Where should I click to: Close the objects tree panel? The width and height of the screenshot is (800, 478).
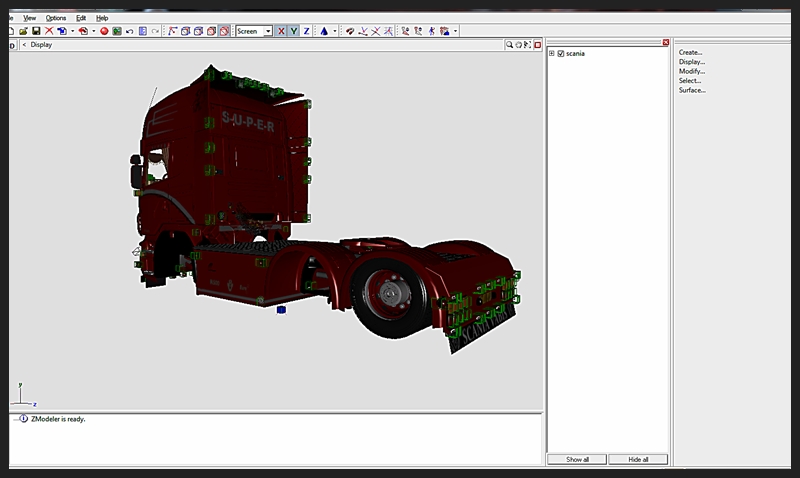(666, 42)
